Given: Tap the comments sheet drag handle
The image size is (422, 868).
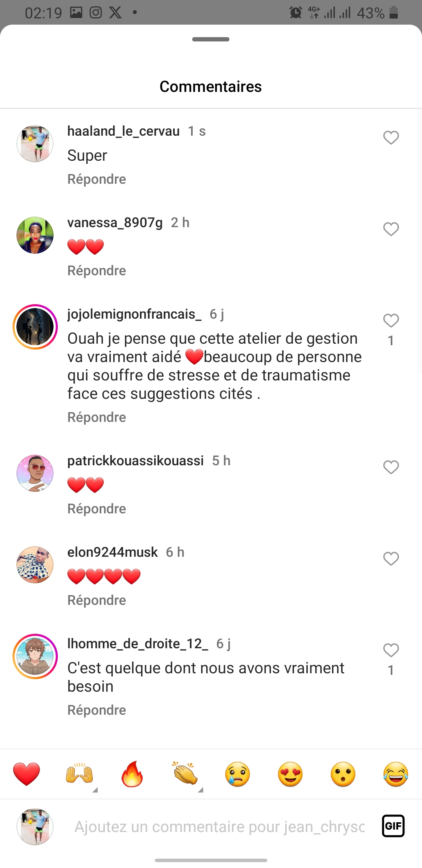Looking at the screenshot, I should point(211,39).
